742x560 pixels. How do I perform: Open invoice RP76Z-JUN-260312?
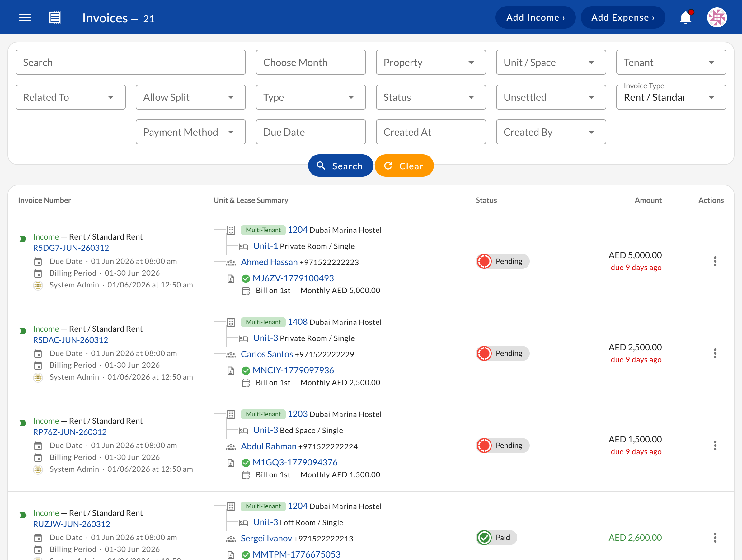70,432
